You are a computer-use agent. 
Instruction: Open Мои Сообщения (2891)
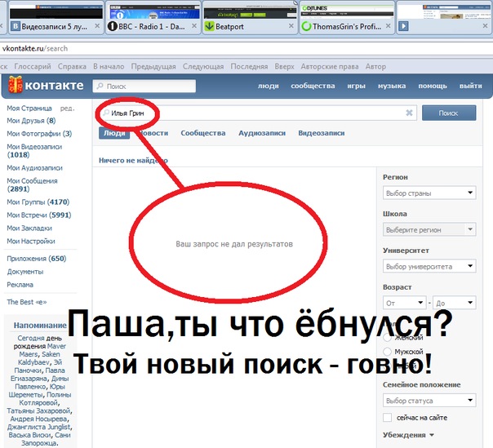32,185
